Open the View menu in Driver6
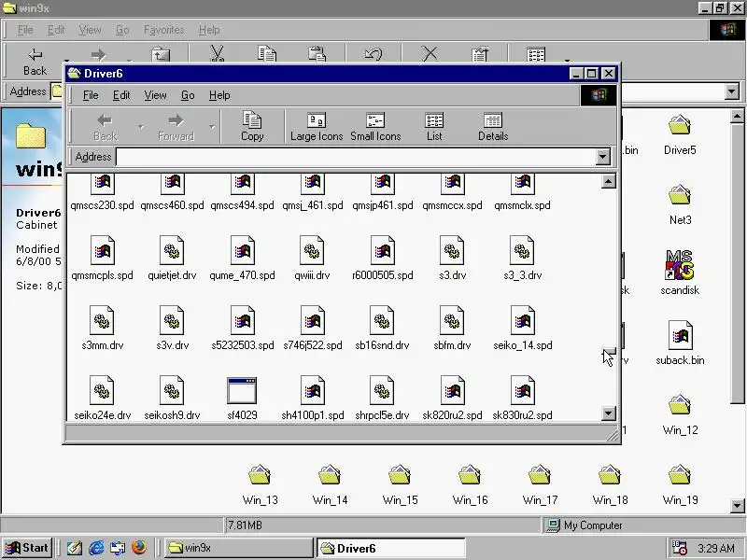The image size is (747, 560). point(155,95)
